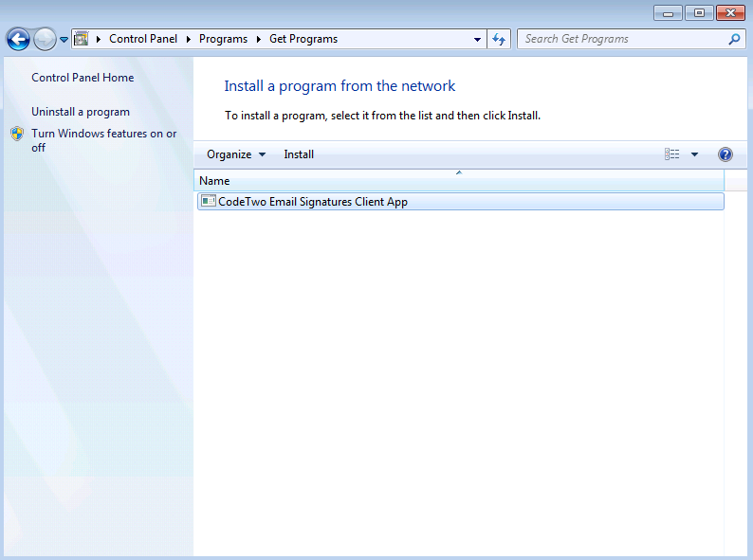Close the Get Programs window
Screen dimensions: 753x560
730,13
